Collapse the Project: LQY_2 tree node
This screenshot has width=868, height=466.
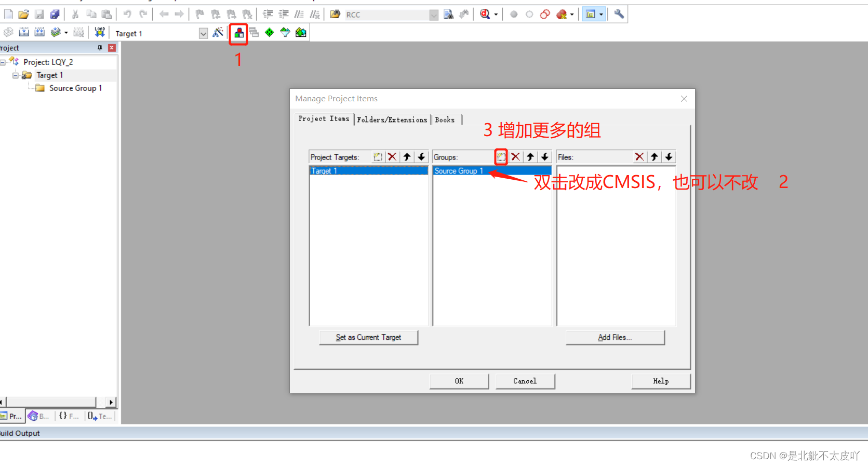tap(3, 62)
